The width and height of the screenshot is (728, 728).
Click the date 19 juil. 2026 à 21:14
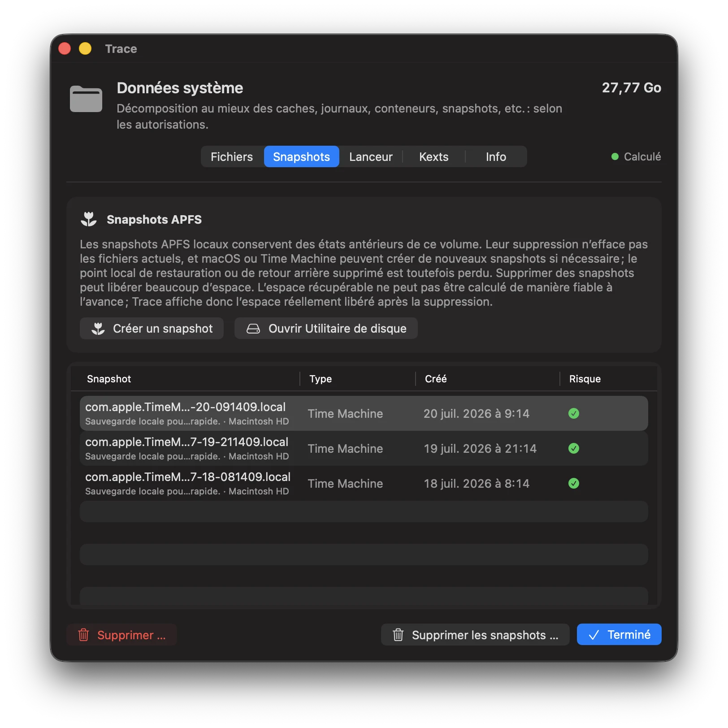(x=480, y=448)
